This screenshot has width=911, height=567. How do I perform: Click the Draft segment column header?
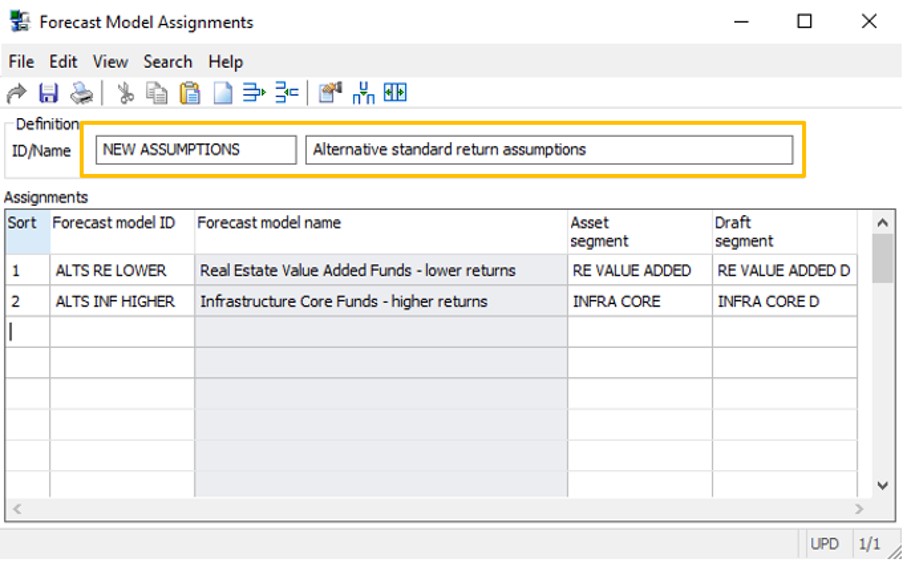pos(784,232)
